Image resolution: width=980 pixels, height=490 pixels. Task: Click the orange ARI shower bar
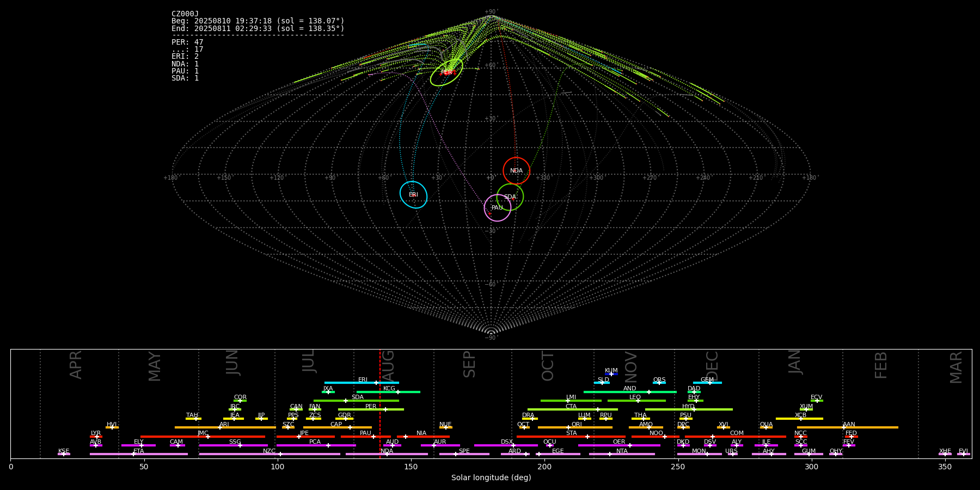coord(225,427)
